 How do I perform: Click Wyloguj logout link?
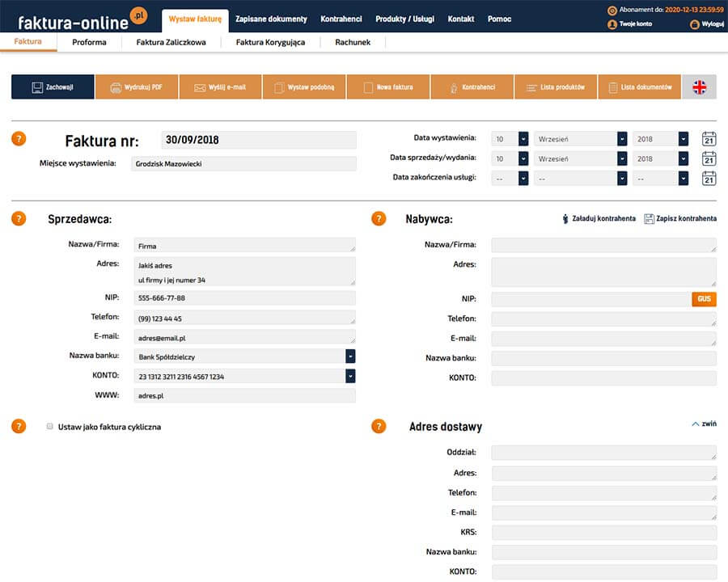coord(707,24)
